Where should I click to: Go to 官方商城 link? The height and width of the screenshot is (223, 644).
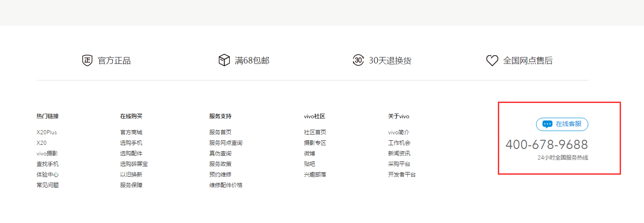[x=131, y=132]
